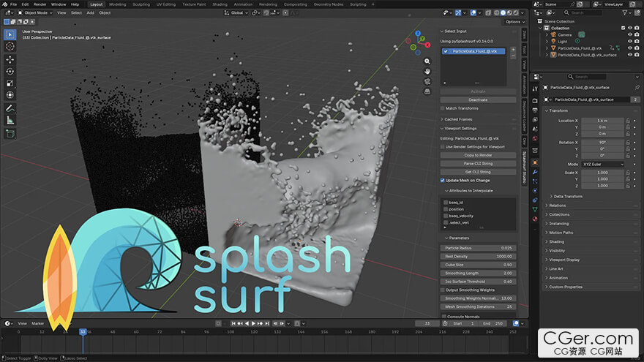Click the pan hand icon in viewport
This screenshot has height=362, width=644.
point(427,72)
